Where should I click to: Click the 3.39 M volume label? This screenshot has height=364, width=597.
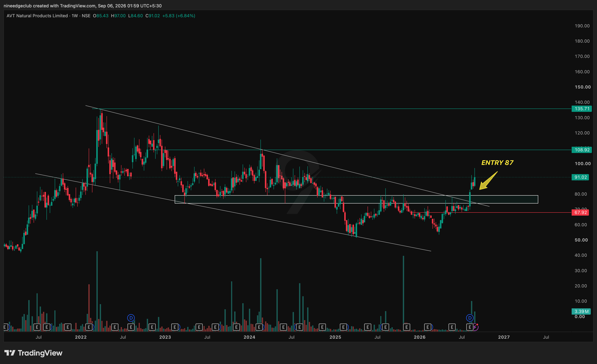pos(581,311)
